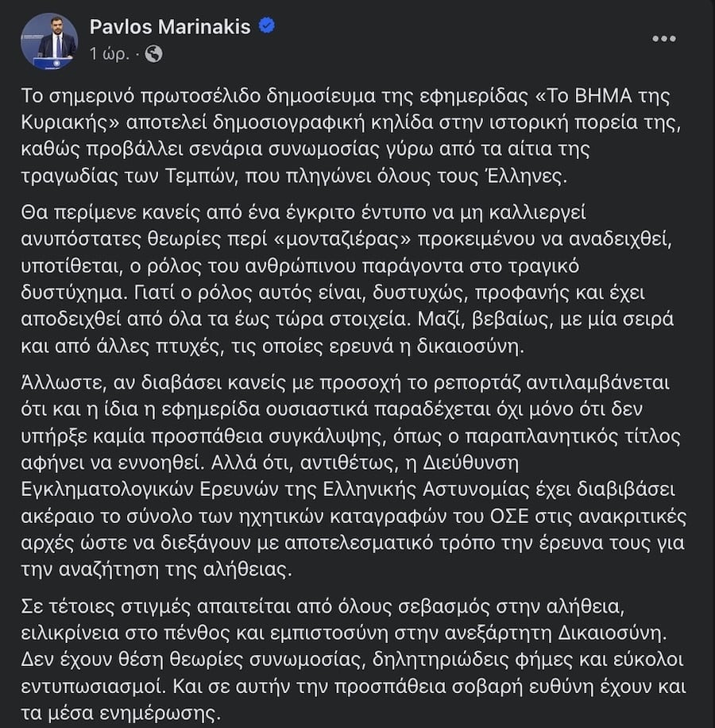
Task: Open the post options three-dots menu
Action: point(664,37)
